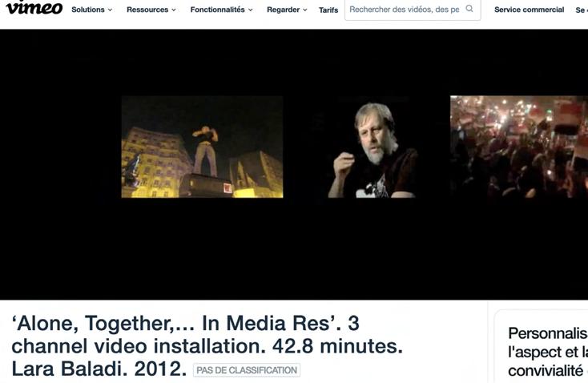This screenshot has height=383, width=588.
Task: Open the Service commercial link
Action: point(530,10)
